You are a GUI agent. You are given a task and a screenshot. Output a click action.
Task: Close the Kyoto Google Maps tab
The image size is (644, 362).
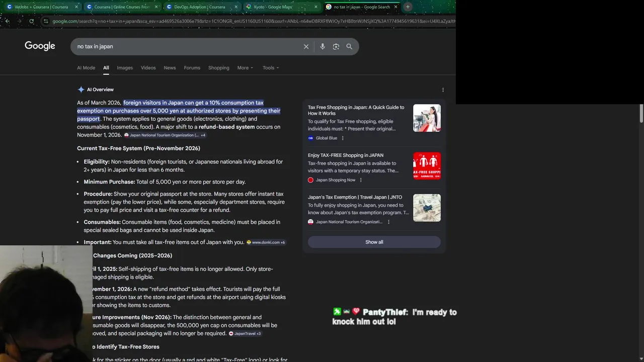point(315,7)
